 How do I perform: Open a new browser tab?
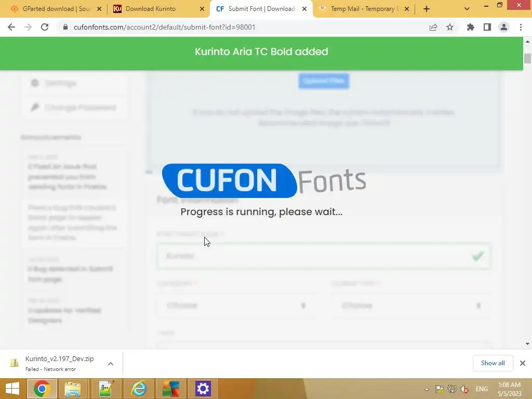coord(427,9)
